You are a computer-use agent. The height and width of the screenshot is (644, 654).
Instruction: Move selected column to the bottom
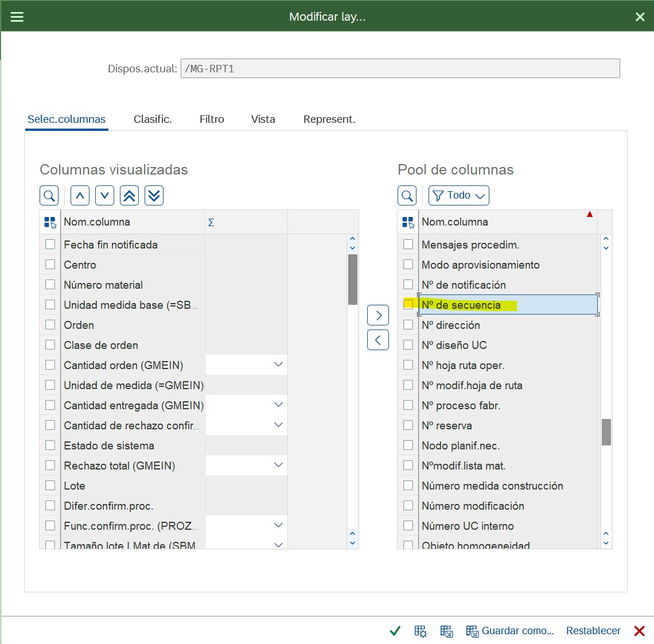154,196
